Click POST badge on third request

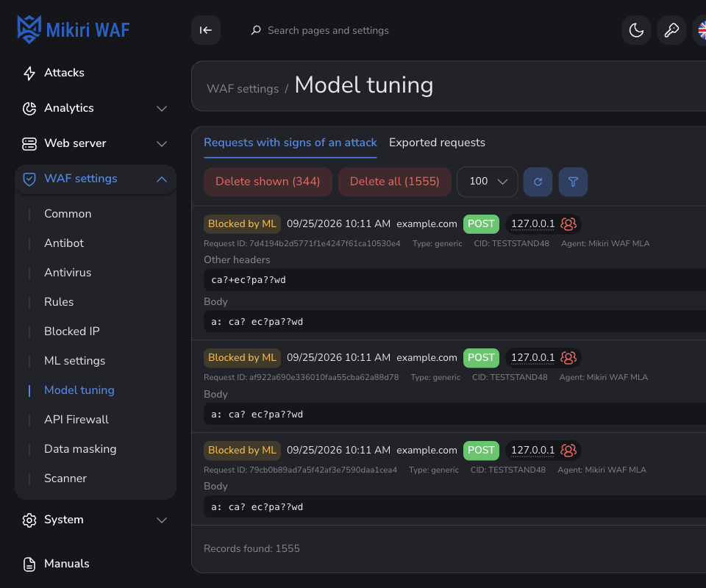[481, 451]
